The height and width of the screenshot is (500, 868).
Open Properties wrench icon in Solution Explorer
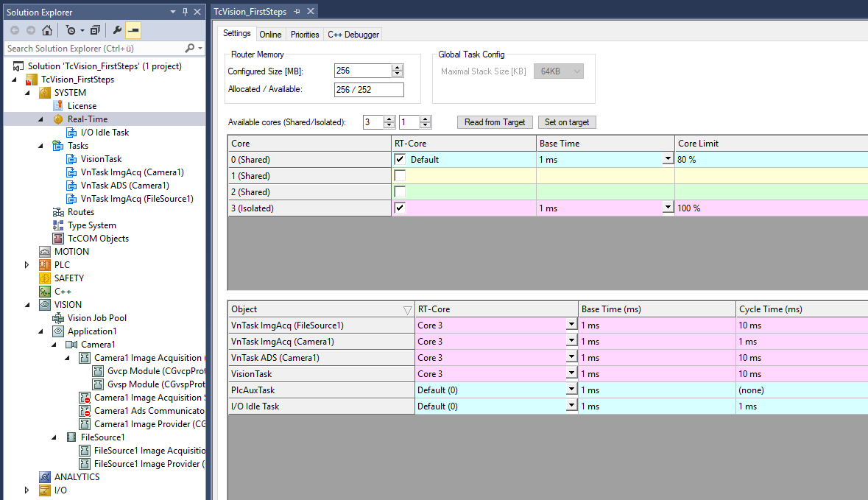click(x=117, y=30)
